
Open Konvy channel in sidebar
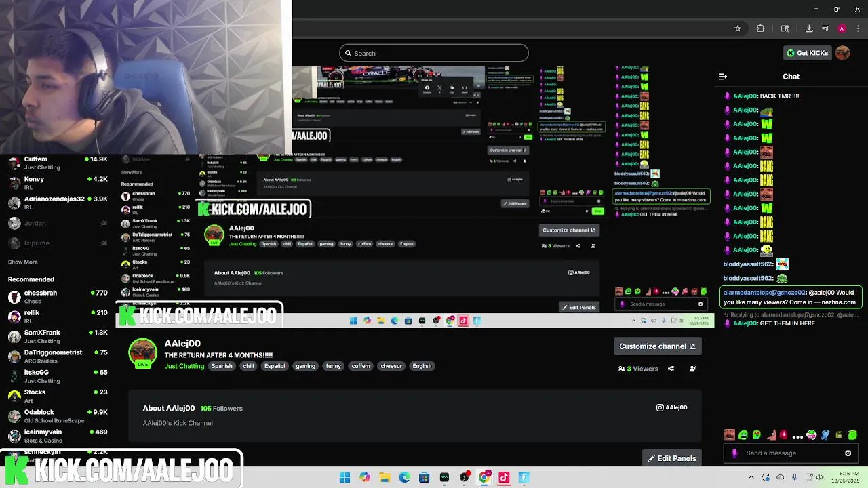[58, 183]
